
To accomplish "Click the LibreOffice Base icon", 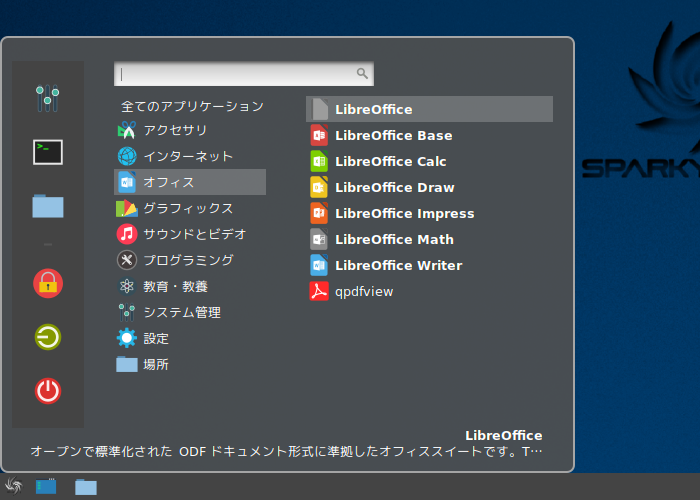I will (x=319, y=135).
